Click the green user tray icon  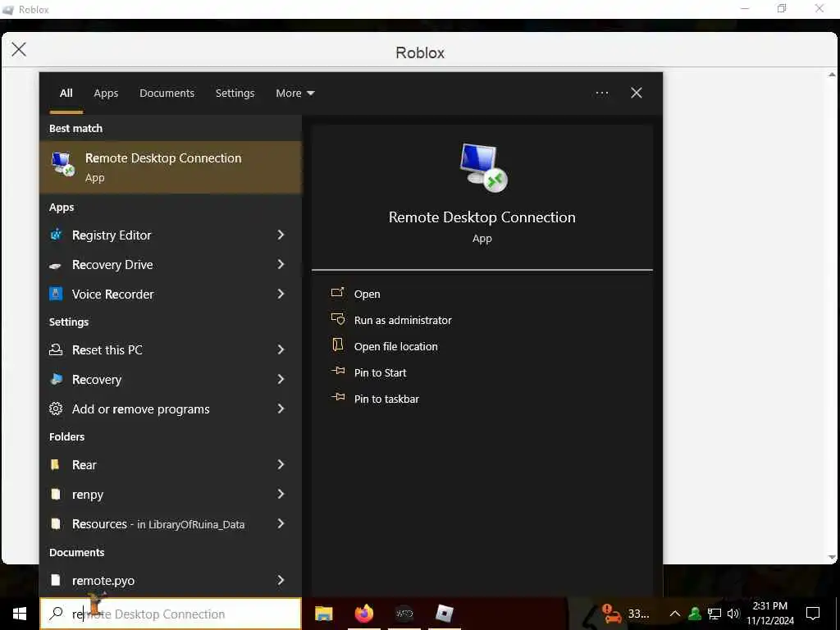[x=695, y=614]
